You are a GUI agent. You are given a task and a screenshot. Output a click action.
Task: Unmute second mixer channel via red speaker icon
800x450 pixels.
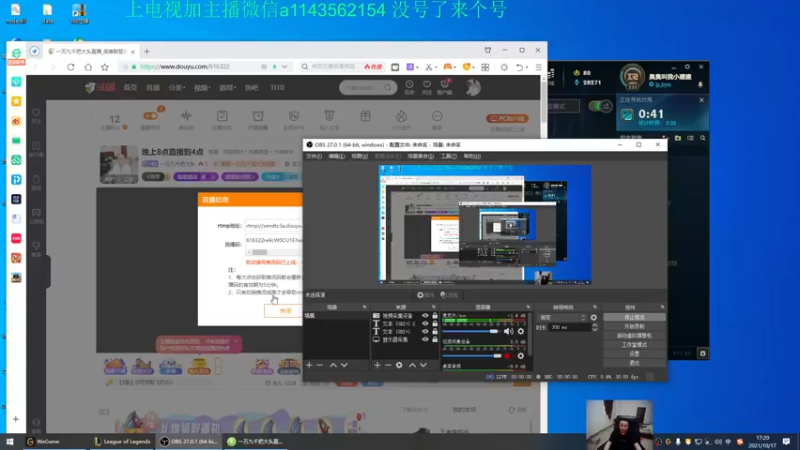(x=508, y=356)
